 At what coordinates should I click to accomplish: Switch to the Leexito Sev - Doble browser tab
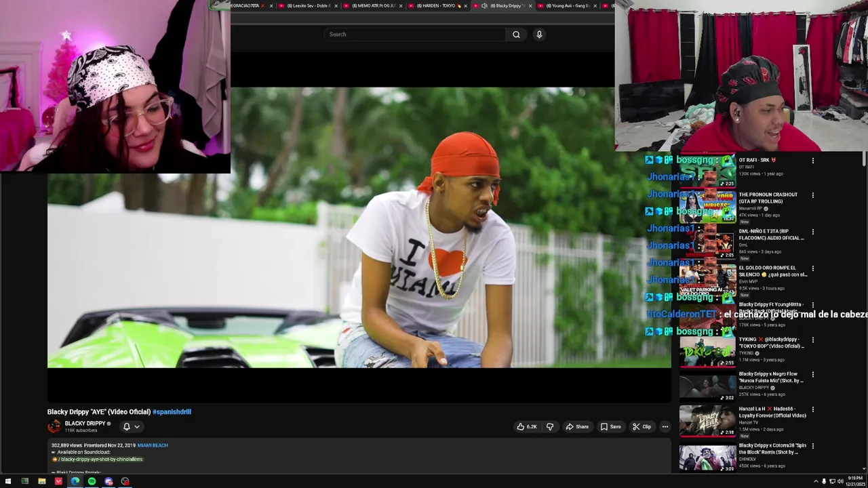click(309, 5)
